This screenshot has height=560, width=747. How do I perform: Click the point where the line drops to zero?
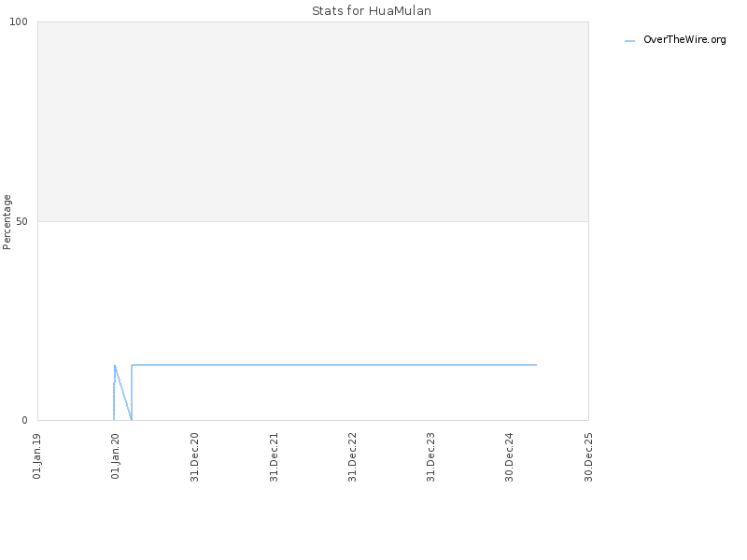132,419
